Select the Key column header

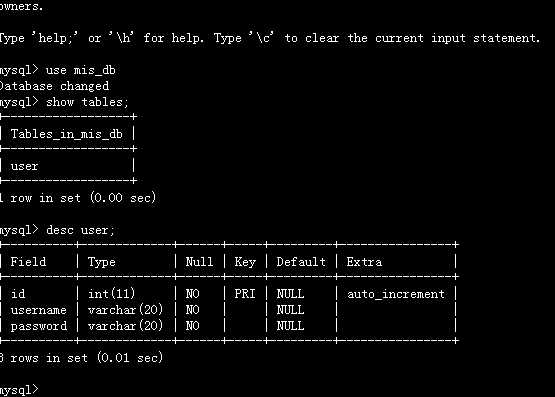pyautogui.click(x=245, y=262)
